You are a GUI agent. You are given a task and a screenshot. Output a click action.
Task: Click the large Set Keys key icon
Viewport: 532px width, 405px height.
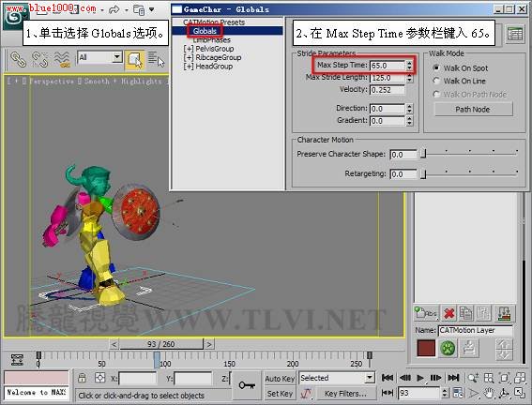pyautogui.click(x=247, y=385)
